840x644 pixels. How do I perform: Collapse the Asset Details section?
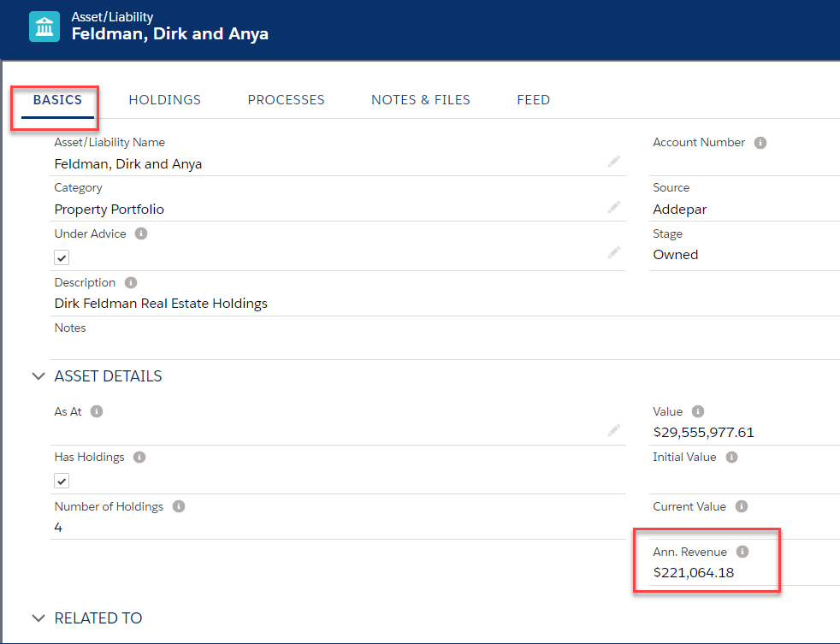click(38, 375)
